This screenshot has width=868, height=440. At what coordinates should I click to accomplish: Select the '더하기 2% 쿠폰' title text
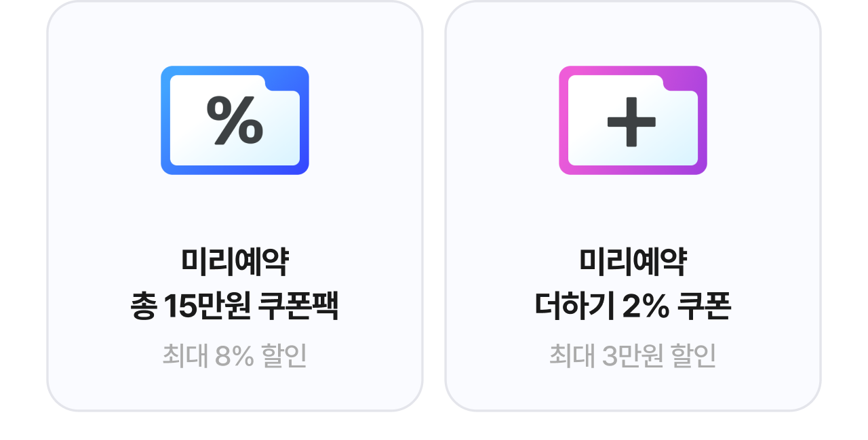pos(633,307)
